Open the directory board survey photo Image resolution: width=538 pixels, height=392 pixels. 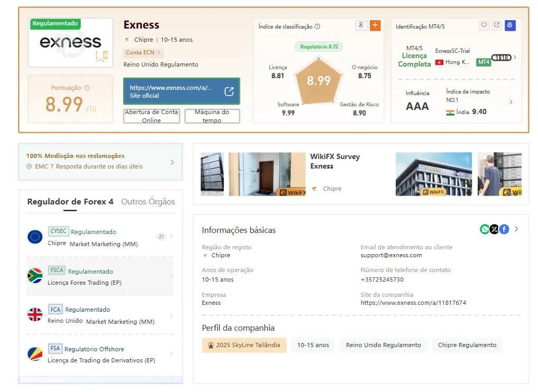pos(212,174)
